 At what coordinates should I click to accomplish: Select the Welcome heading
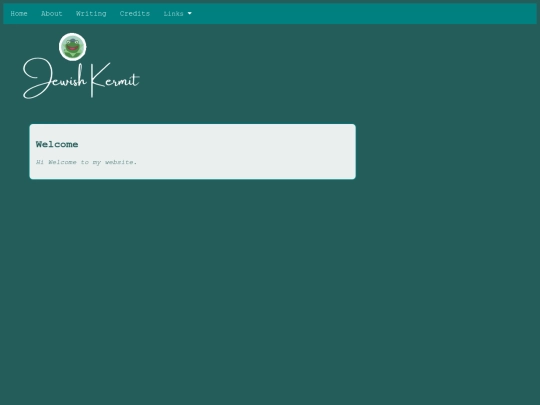(57, 144)
